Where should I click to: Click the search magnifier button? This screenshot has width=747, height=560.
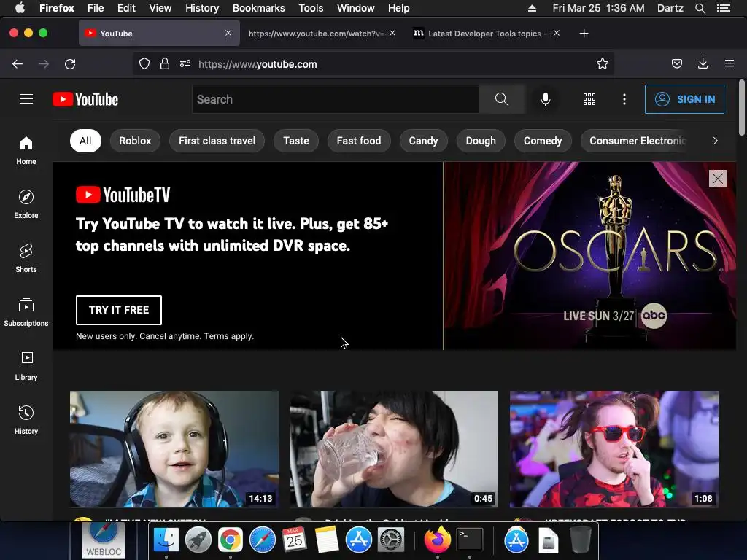pyautogui.click(x=501, y=99)
